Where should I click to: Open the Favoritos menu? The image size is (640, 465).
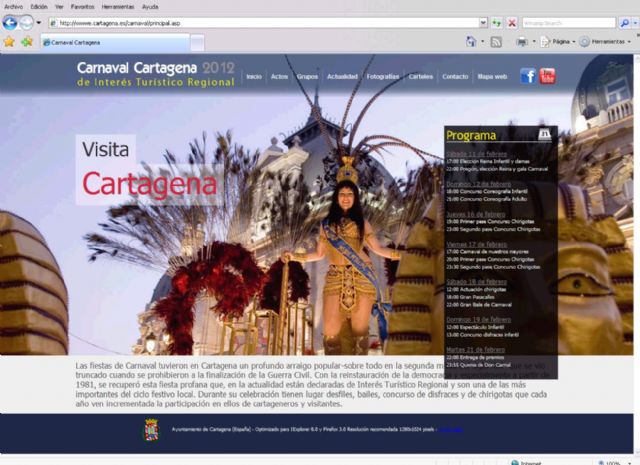click(x=82, y=6)
